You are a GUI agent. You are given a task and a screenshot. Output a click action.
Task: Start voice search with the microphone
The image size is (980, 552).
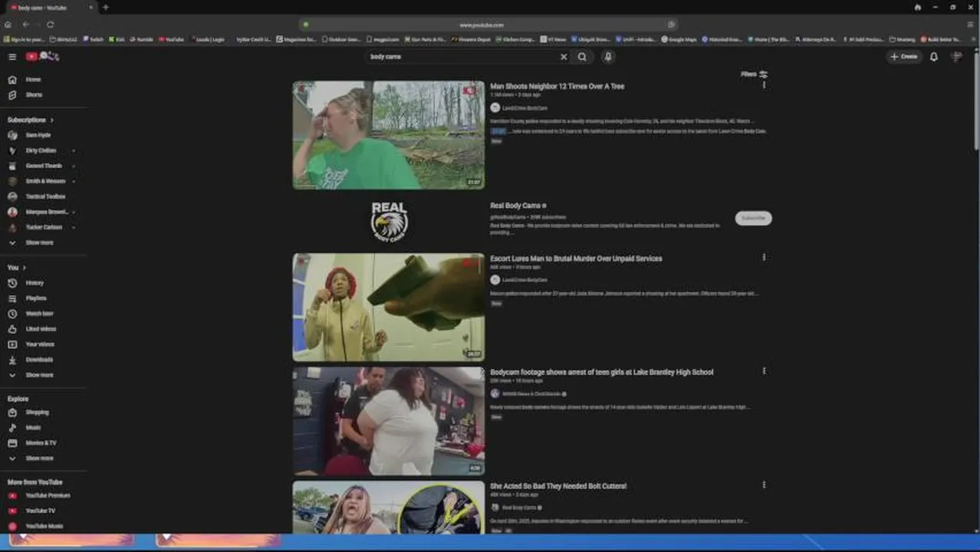pos(608,57)
